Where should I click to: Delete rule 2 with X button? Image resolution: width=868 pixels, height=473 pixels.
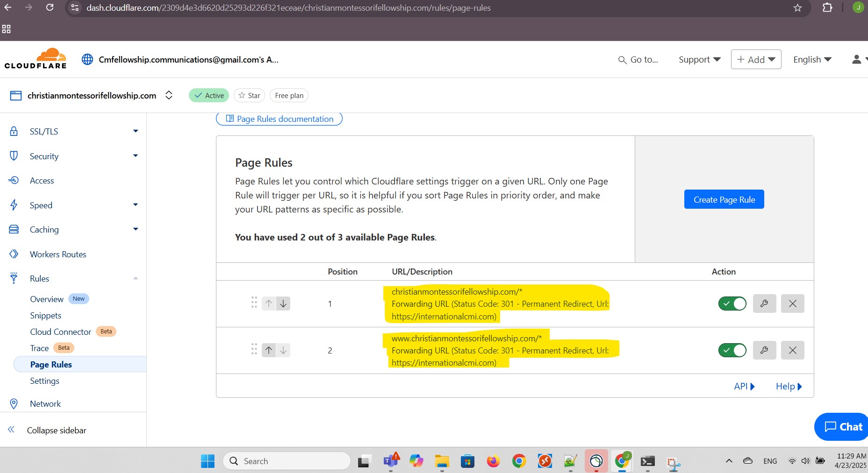tap(792, 350)
